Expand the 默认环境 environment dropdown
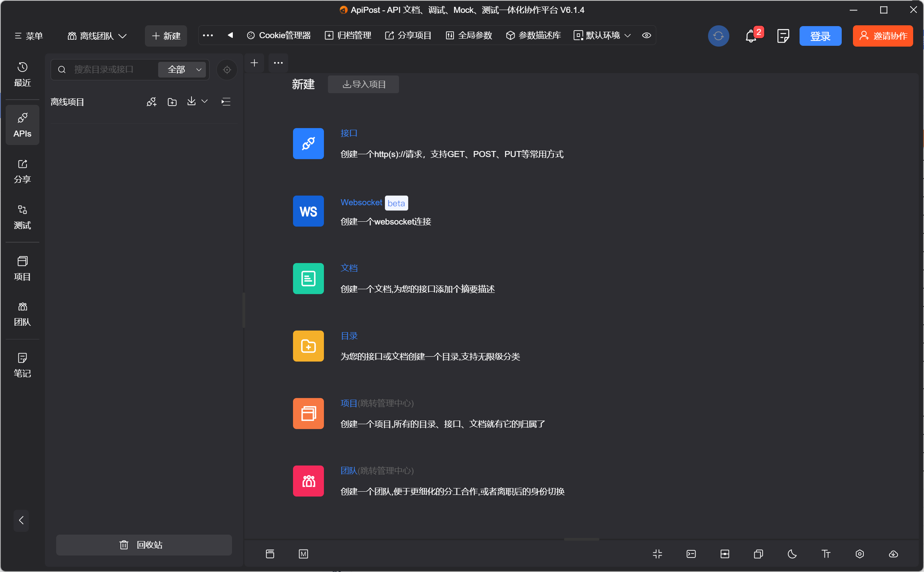 click(602, 35)
